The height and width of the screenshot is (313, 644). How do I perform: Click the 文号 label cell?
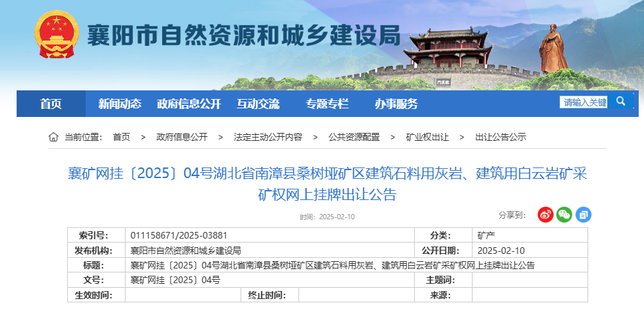tap(96, 280)
